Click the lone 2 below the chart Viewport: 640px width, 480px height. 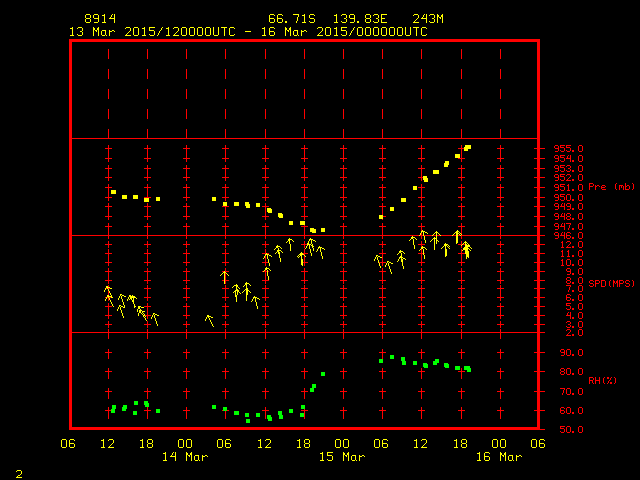click(x=19, y=474)
